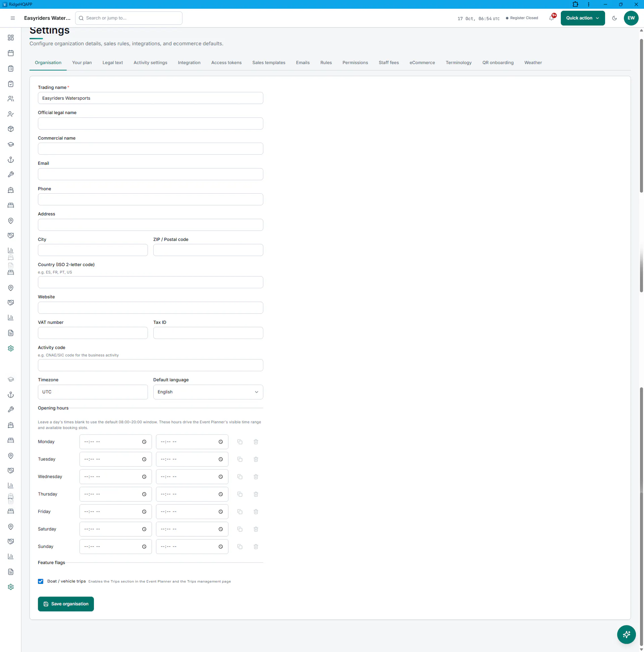This screenshot has height=652, width=644.
Task: Select the Weather tab
Action: pos(533,63)
